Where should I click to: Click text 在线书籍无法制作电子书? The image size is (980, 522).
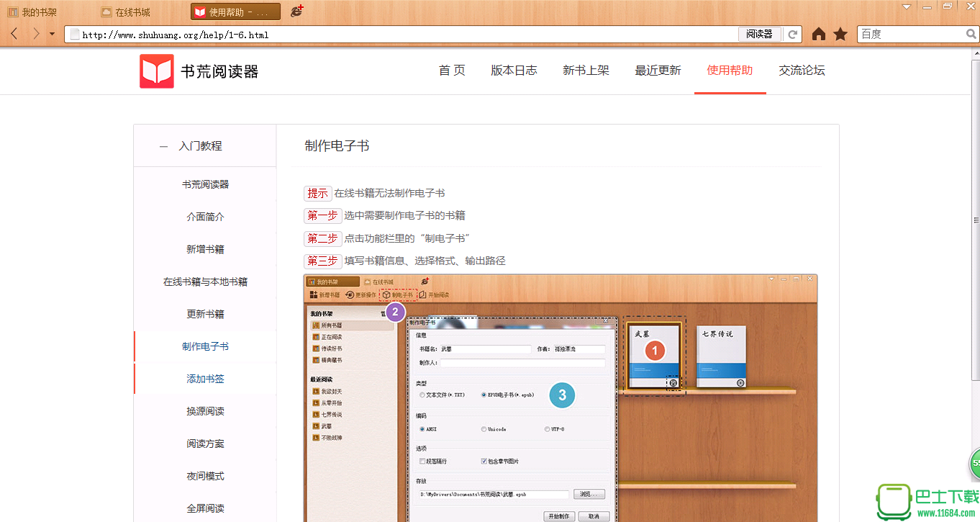(389, 193)
